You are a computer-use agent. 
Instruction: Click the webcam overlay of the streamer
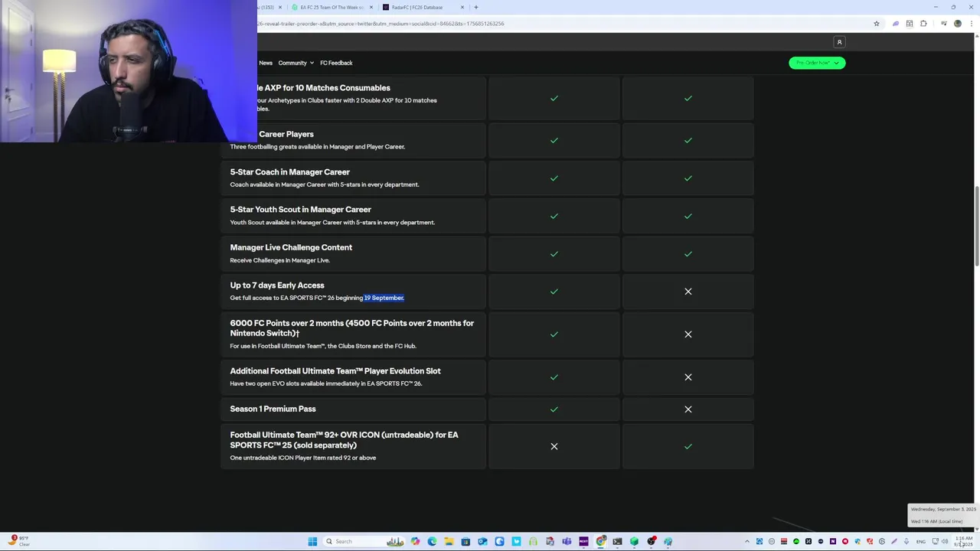coord(129,71)
